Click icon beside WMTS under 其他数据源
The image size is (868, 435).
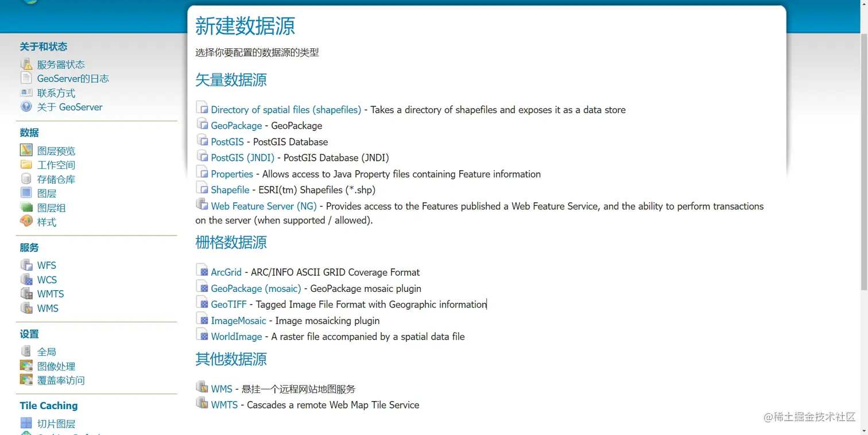202,403
